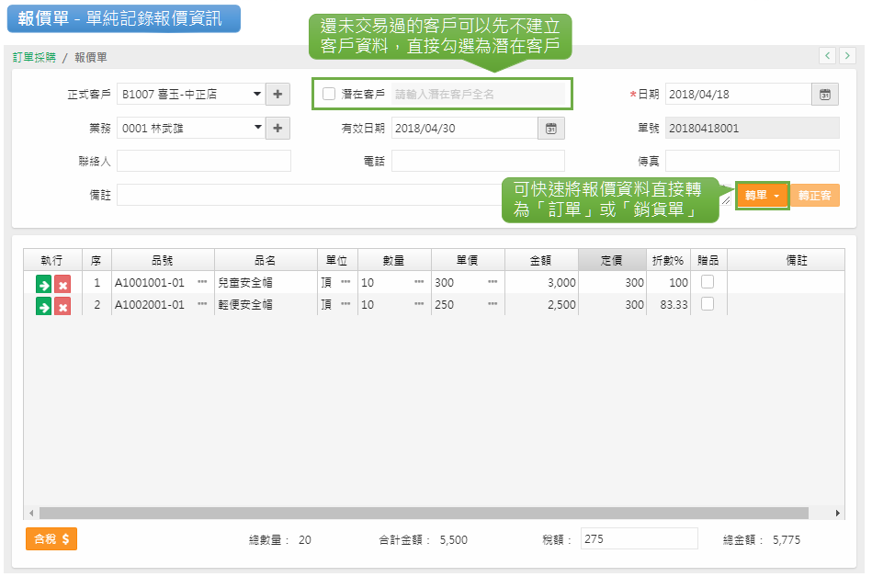This screenshot has width=872, height=588.
Task: Enable the 潛在客戶 checkbox
Action: pos(329,94)
